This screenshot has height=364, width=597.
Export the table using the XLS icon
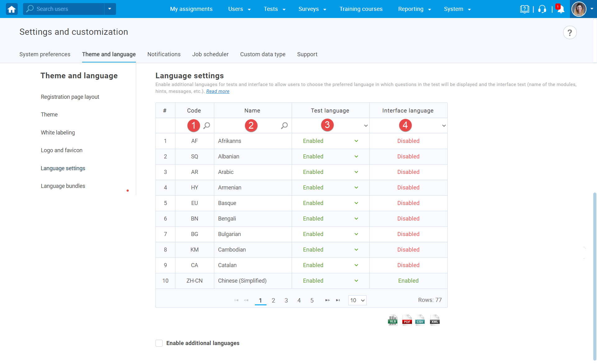pyautogui.click(x=392, y=320)
